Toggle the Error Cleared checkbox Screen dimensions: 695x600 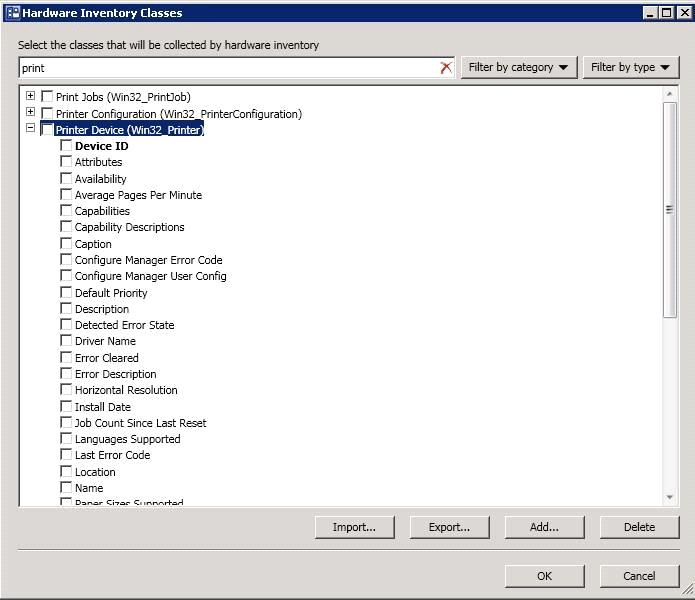coord(66,357)
